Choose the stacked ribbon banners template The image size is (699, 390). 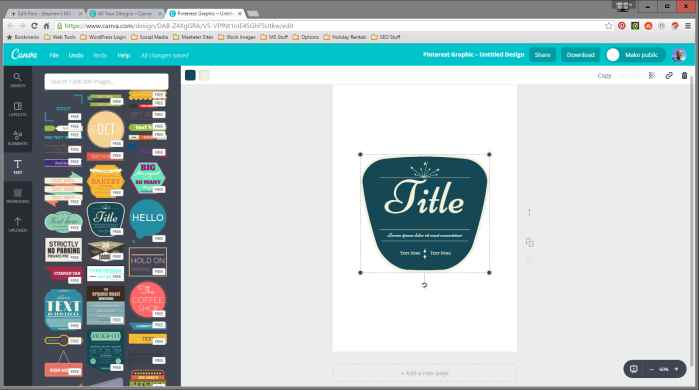coord(63,189)
